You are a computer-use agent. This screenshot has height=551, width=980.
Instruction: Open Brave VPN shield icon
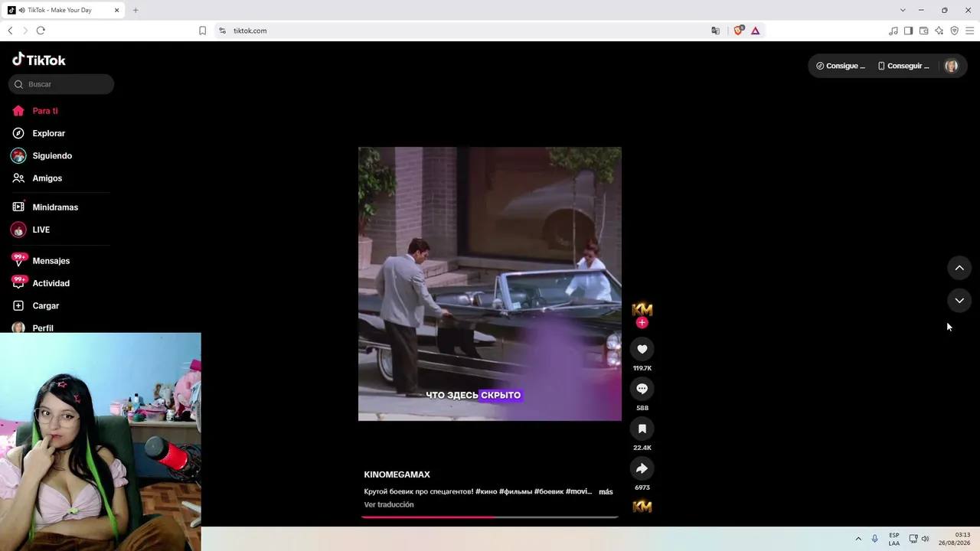click(x=954, y=31)
